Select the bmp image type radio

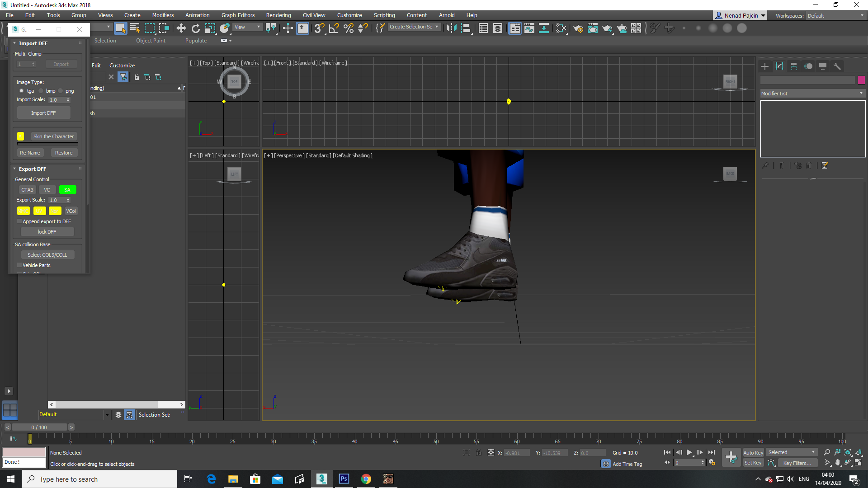[x=41, y=91]
